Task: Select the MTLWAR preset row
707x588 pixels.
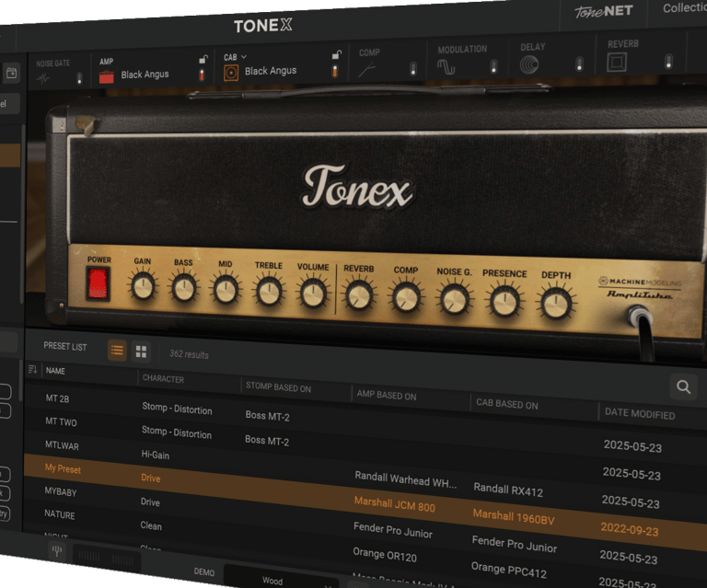Action: [x=62, y=445]
